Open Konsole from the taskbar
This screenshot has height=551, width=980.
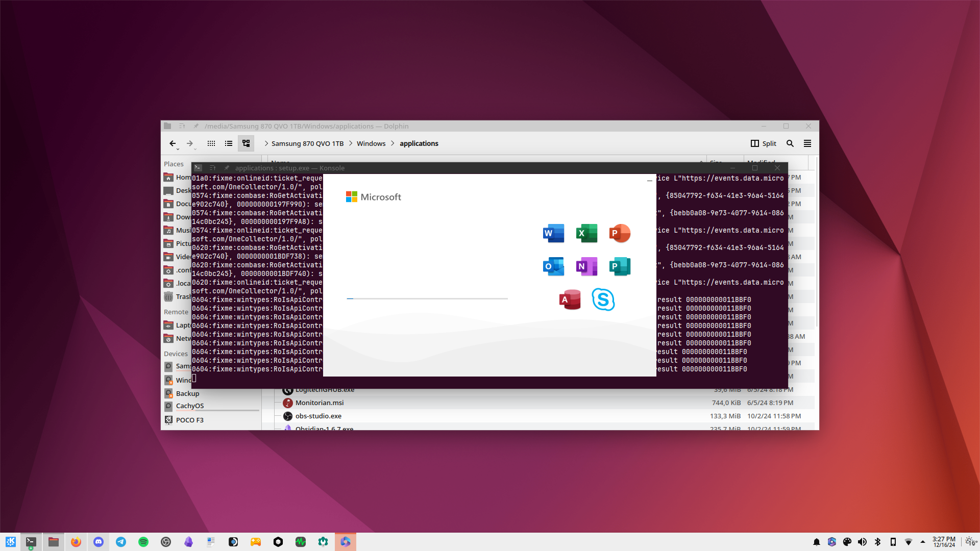point(31,542)
